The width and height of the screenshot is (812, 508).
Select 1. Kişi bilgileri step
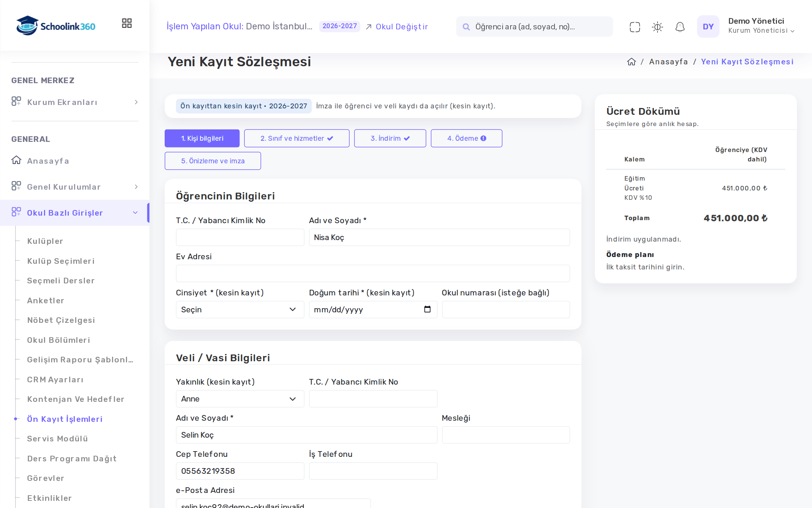(x=202, y=138)
